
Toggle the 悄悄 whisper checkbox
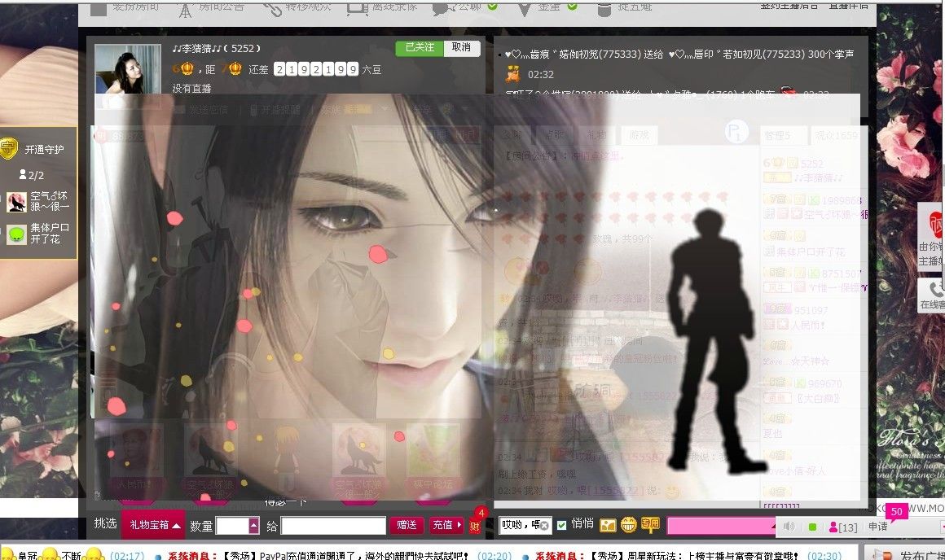pyautogui.click(x=561, y=526)
